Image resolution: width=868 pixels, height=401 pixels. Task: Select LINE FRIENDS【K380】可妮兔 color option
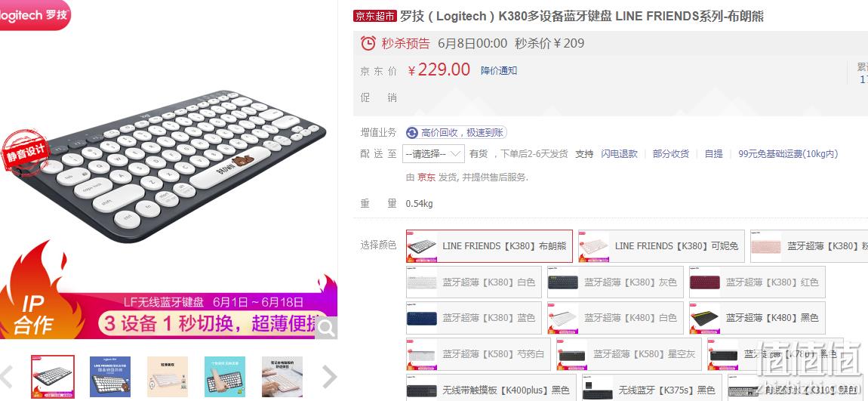(x=661, y=246)
